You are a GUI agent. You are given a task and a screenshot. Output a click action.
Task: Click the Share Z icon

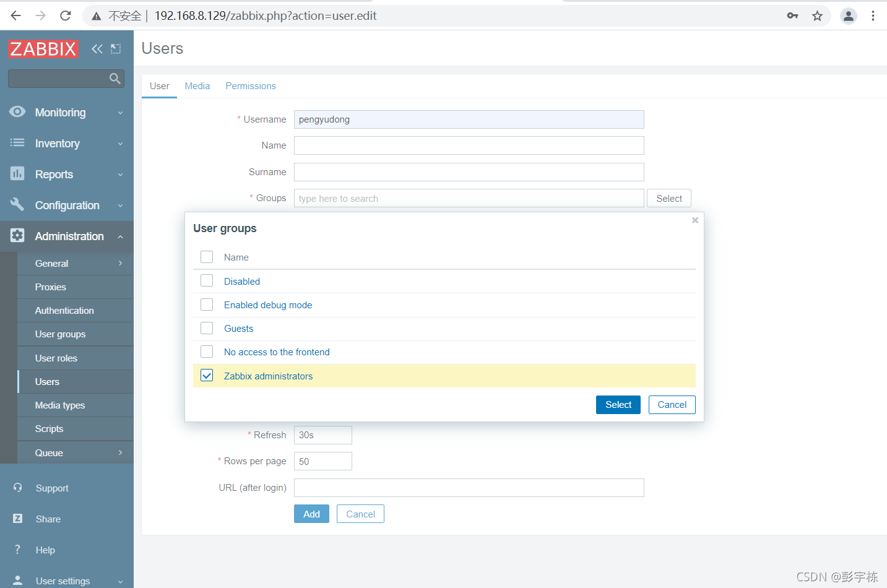click(17, 519)
